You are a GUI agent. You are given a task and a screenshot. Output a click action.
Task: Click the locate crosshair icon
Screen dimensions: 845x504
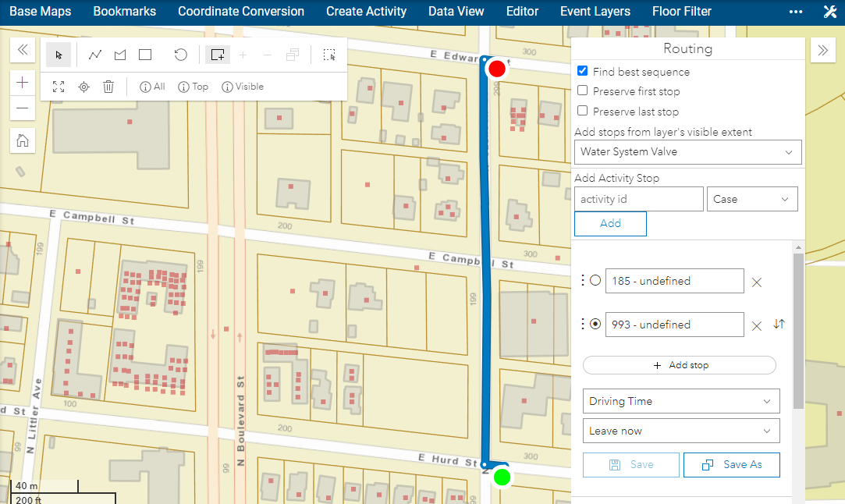click(x=83, y=87)
